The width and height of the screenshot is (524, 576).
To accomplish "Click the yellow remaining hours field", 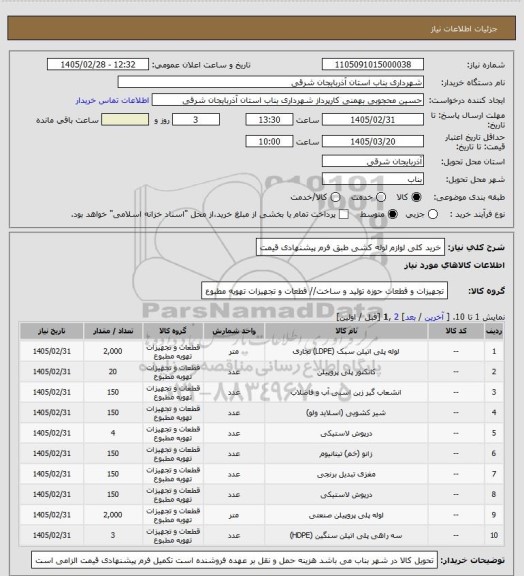I will (x=125, y=120).
